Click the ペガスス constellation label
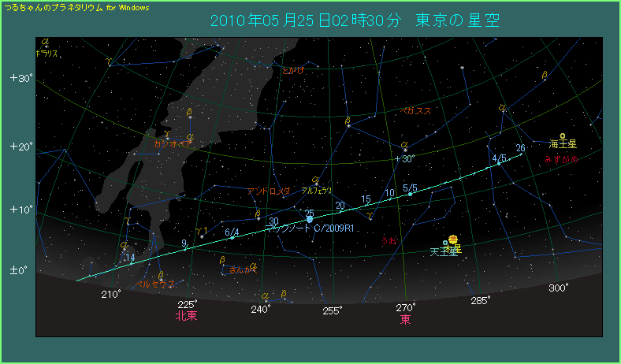Image resolution: width=621 pixels, height=364 pixels. [415, 111]
